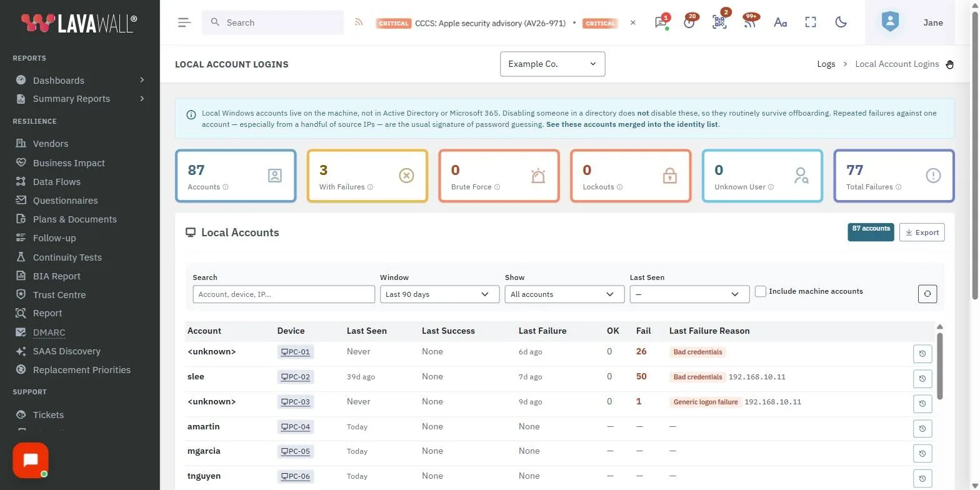This screenshot has height=490, width=980.
Task: Open the QR scan icon with badge 2
Action: 719,22
